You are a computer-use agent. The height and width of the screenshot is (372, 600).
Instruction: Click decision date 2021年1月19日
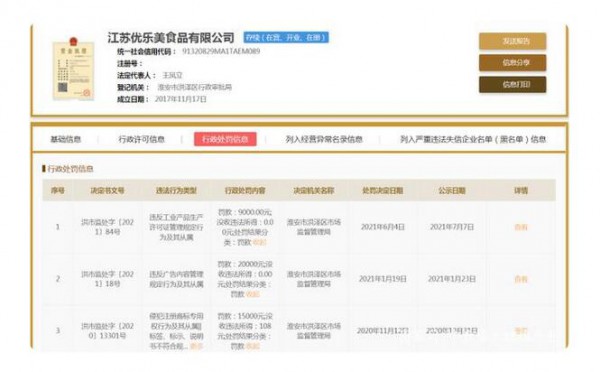click(x=383, y=279)
